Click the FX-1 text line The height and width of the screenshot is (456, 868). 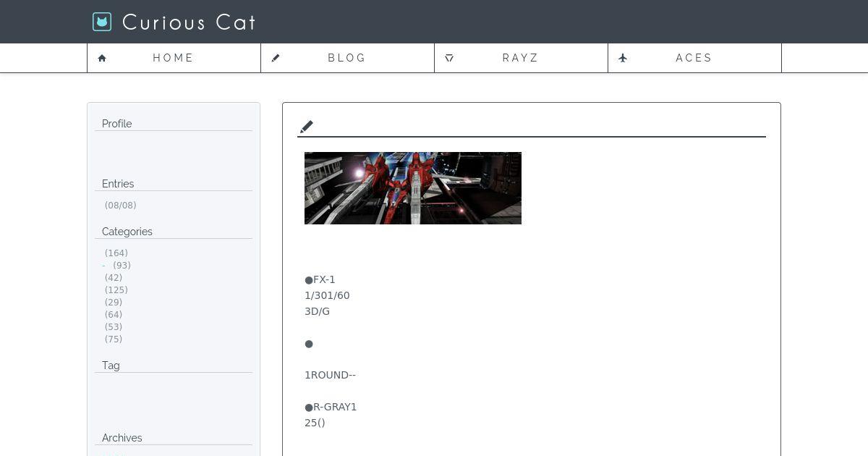(x=320, y=279)
